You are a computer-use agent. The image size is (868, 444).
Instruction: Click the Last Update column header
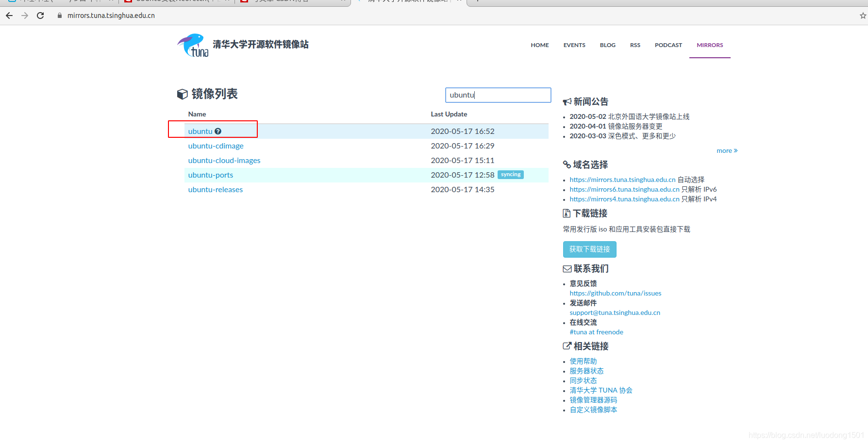coord(449,114)
